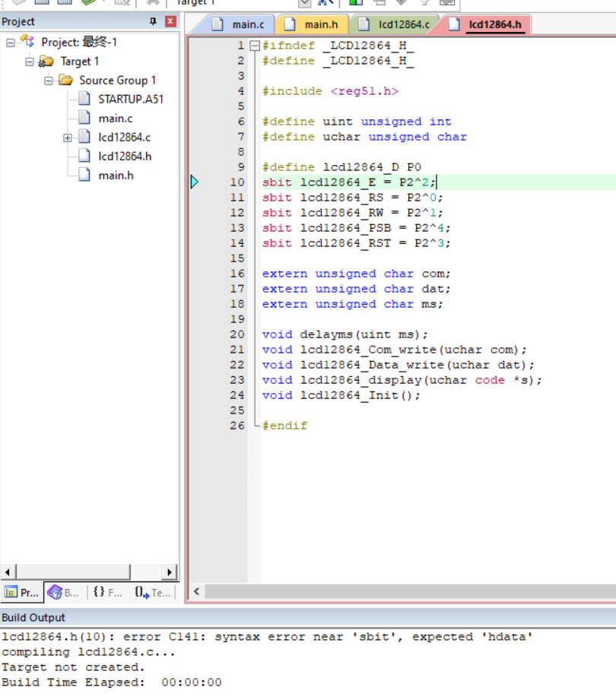Open the Functions tab at the panel bottom

(108, 593)
